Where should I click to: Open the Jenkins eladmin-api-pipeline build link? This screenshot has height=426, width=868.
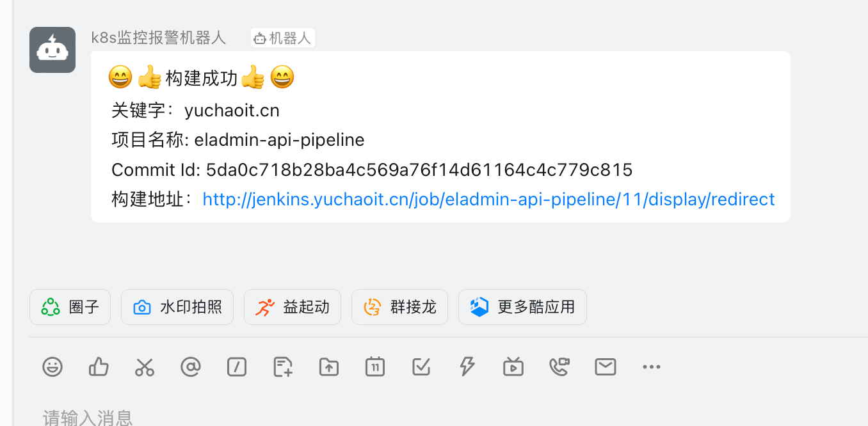click(488, 200)
